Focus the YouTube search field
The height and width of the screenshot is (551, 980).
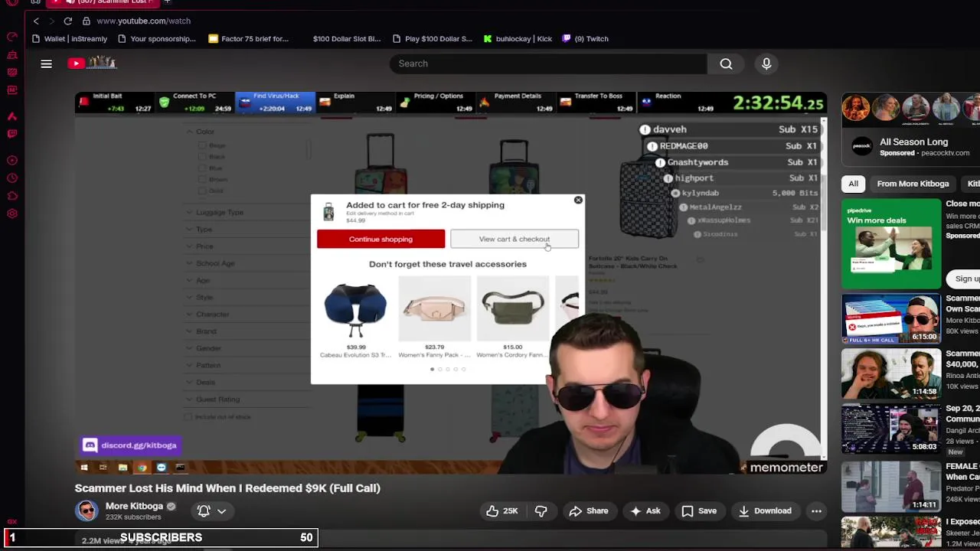point(548,64)
